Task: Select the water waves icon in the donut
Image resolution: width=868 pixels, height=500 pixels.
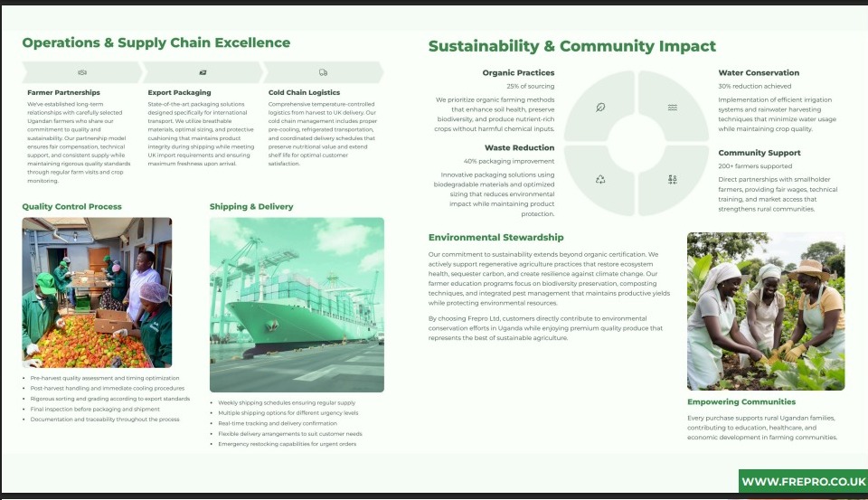Action: pyautogui.click(x=672, y=108)
